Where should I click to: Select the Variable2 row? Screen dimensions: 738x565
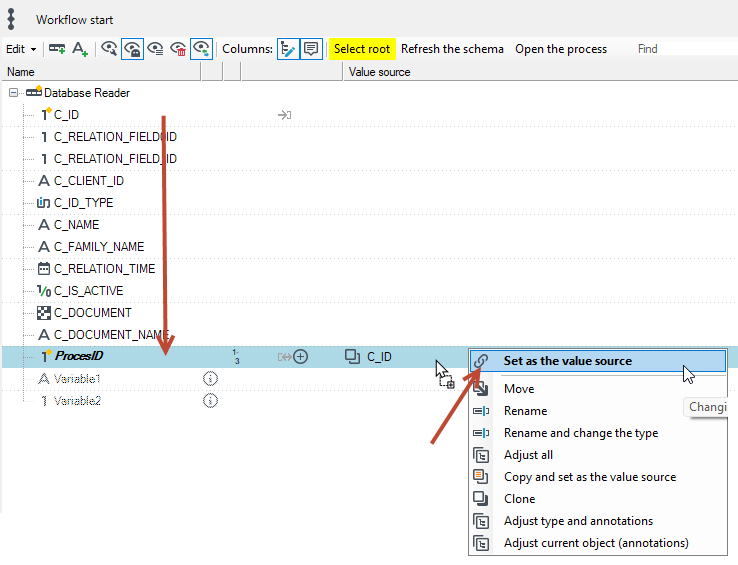coord(77,401)
